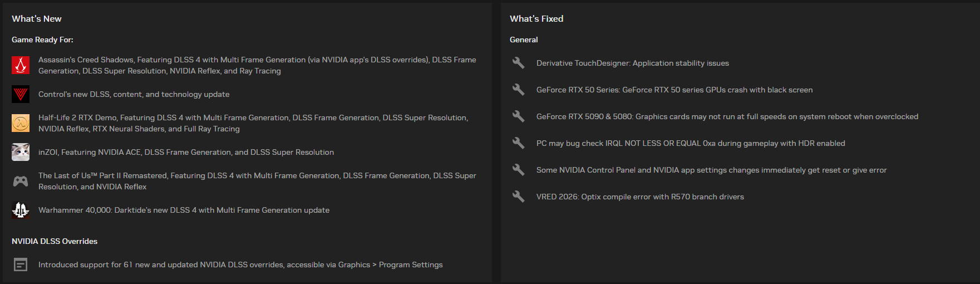The width and height of the screenshot is (980, 284).
Task: Select the What's Fixed heading
Action: pyautogui.click(x=536, y=19)
